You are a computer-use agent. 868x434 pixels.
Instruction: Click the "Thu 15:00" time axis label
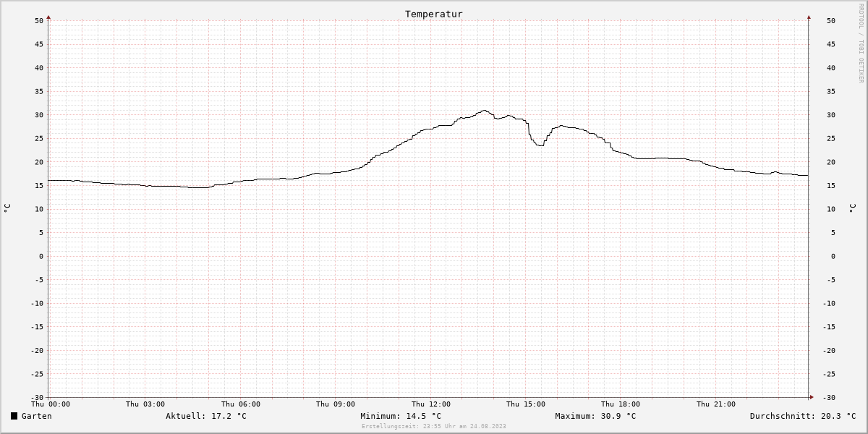click(x=526, y=404)
